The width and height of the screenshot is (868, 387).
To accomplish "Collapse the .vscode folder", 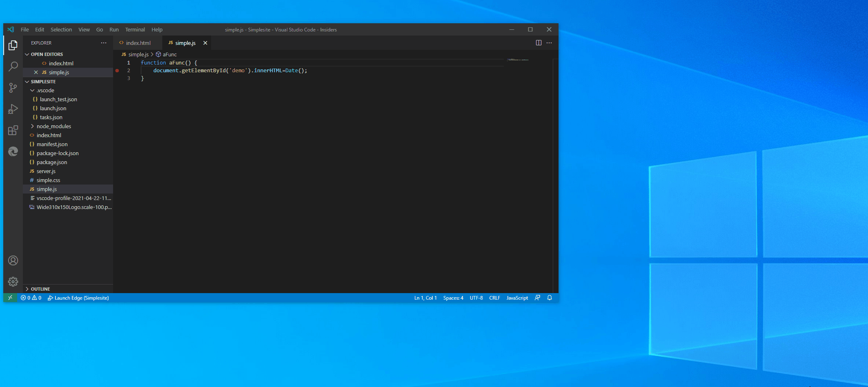I will (x=32, y=90).
